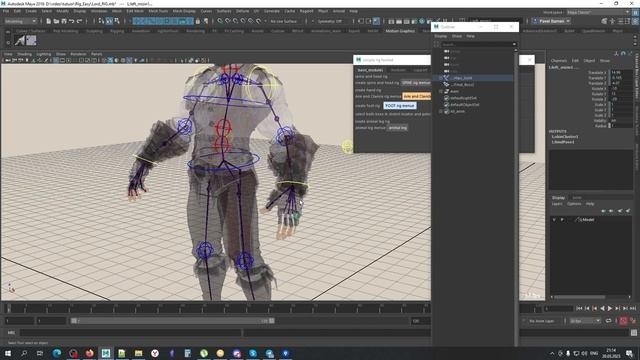Click the Outliner search field
The height and width of the screenshot is (360, 640).
pos(476,44)
